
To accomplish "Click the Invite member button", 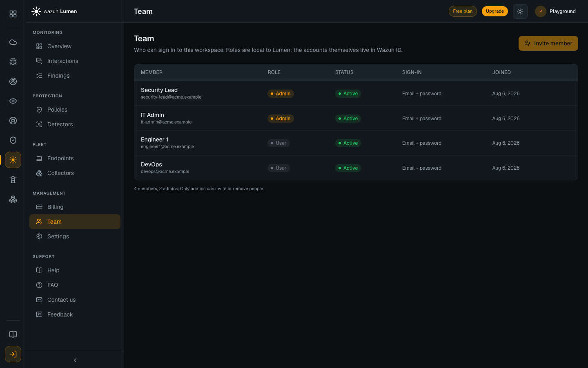I will 548,43.
